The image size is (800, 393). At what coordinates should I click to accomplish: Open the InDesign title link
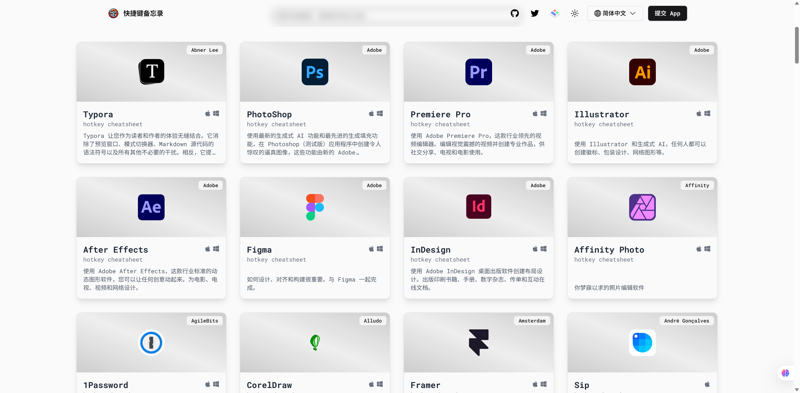(431, 250)
